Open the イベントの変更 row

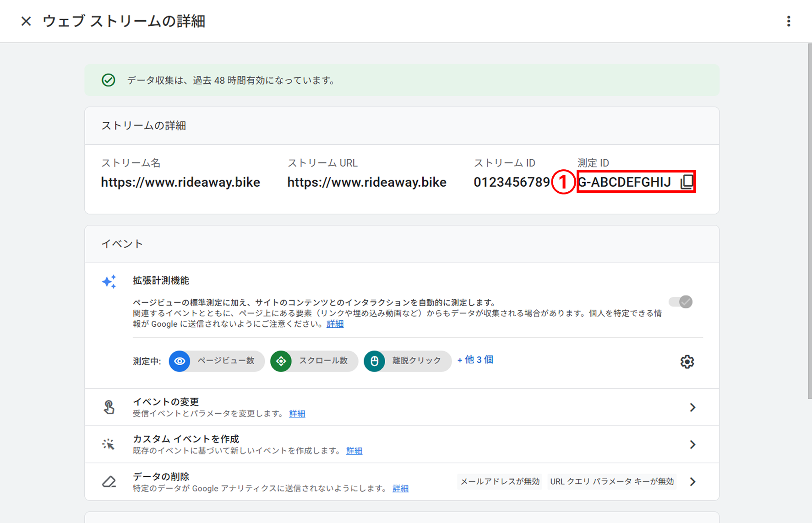402,407
